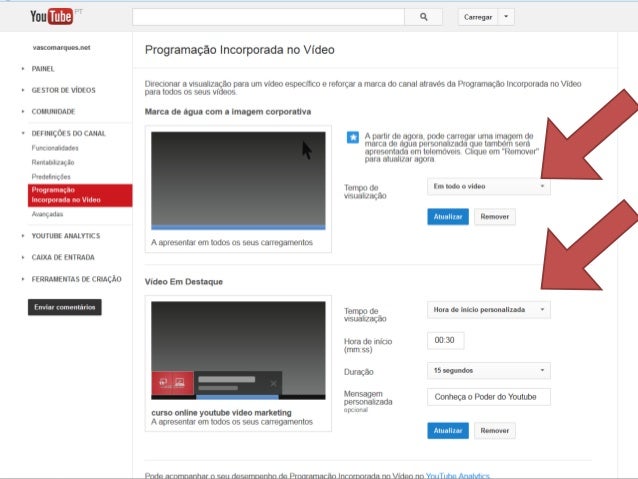
Task: Expand the GESTOR DE VÍDEOS section
Action: 63,90
